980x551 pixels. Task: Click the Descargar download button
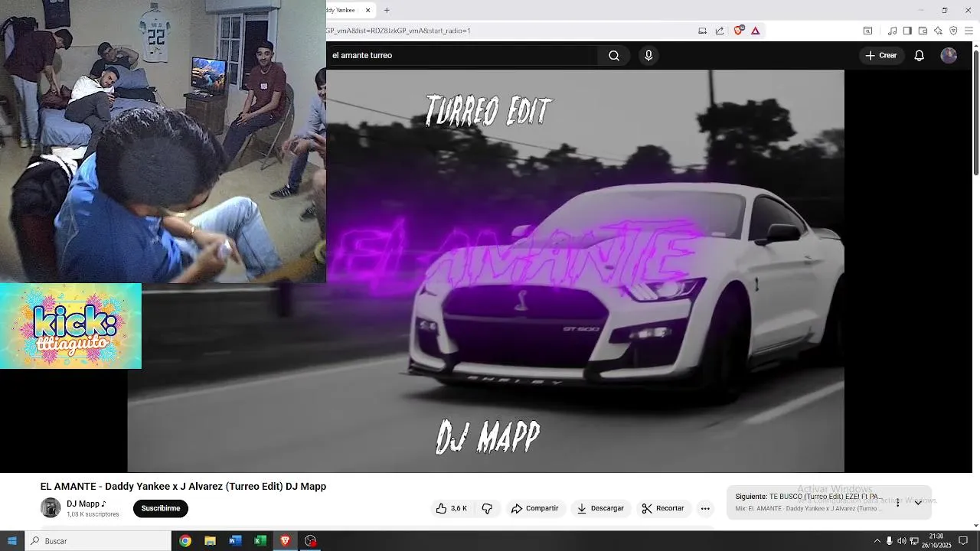click(x=600, y=508)
